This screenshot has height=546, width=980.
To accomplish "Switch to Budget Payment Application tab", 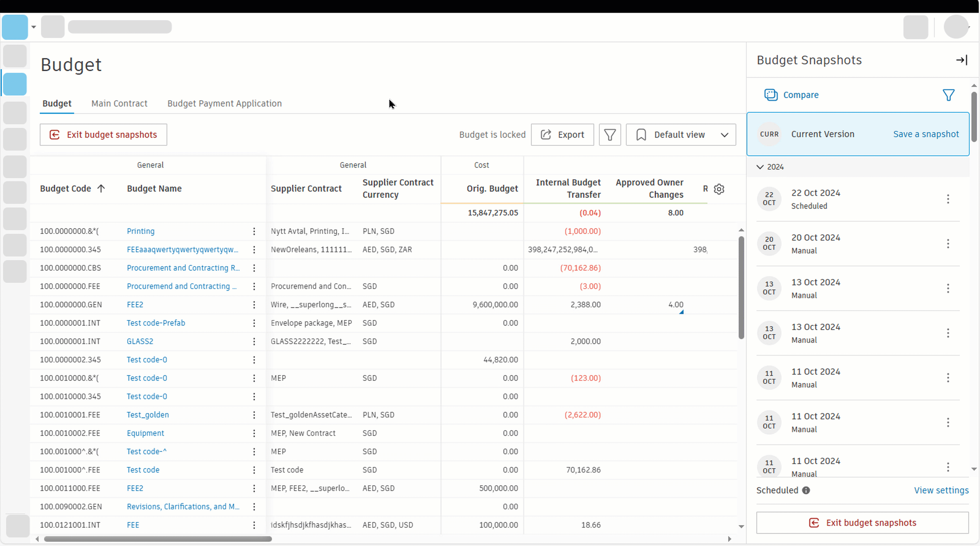I will pos(224,104).
